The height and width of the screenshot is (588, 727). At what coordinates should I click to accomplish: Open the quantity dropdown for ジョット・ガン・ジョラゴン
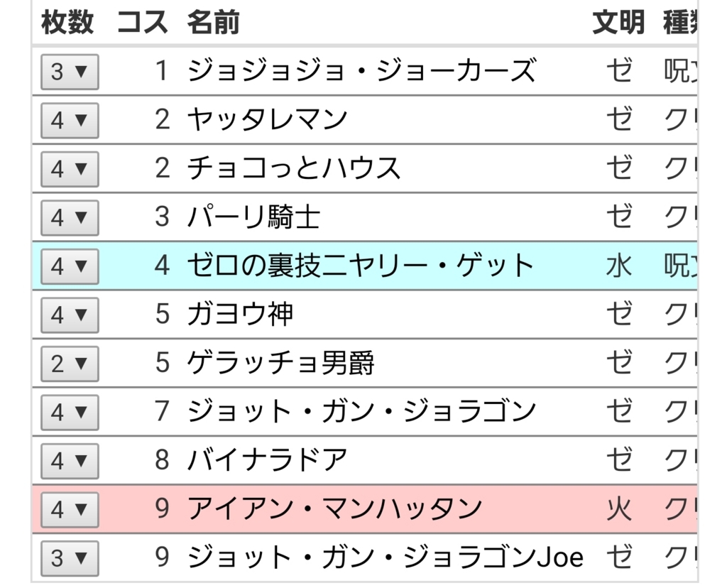[68, 412]
